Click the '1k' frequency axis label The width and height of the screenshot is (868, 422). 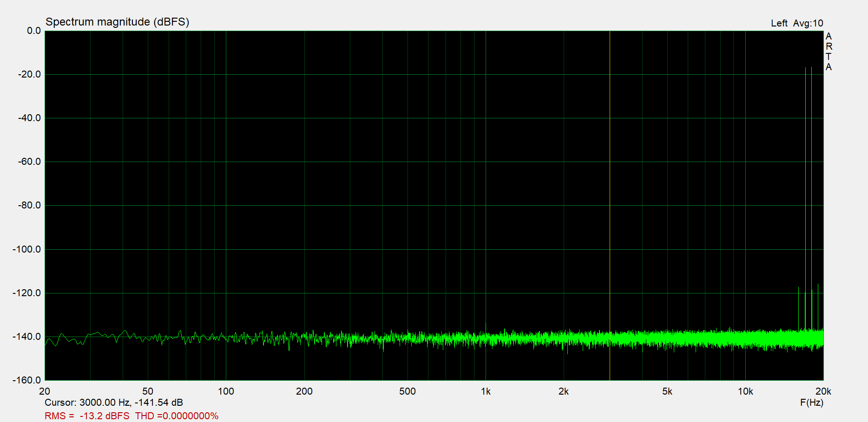pos(486,391)
